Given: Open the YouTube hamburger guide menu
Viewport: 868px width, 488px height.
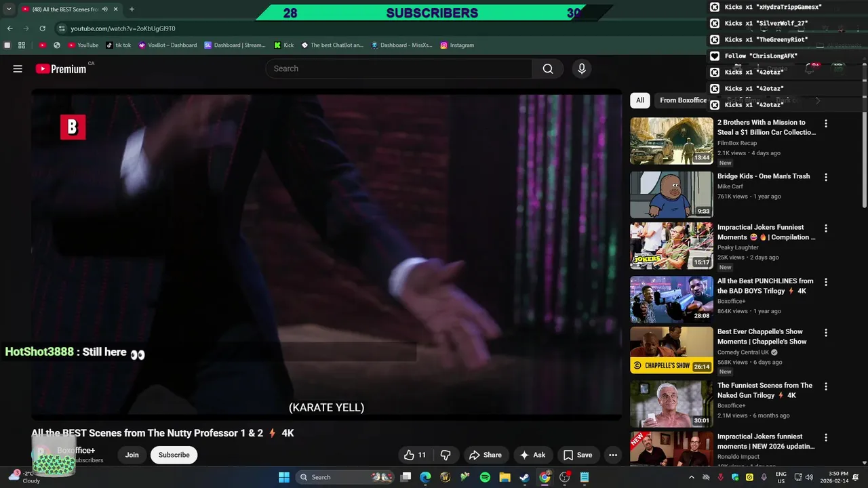Looking at the screenshot, I should [18, 68].
